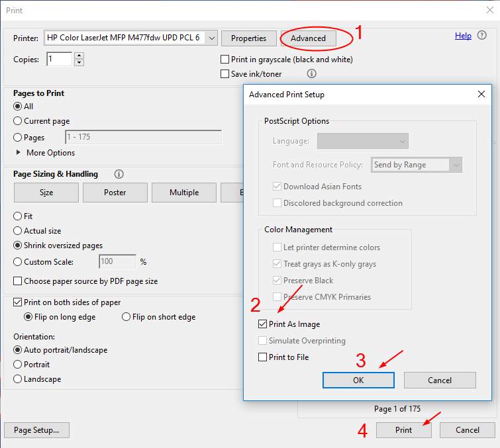Click OK in Advanced Print Setup
This screenshot has width=500, height=448.
tap(358, 380)
